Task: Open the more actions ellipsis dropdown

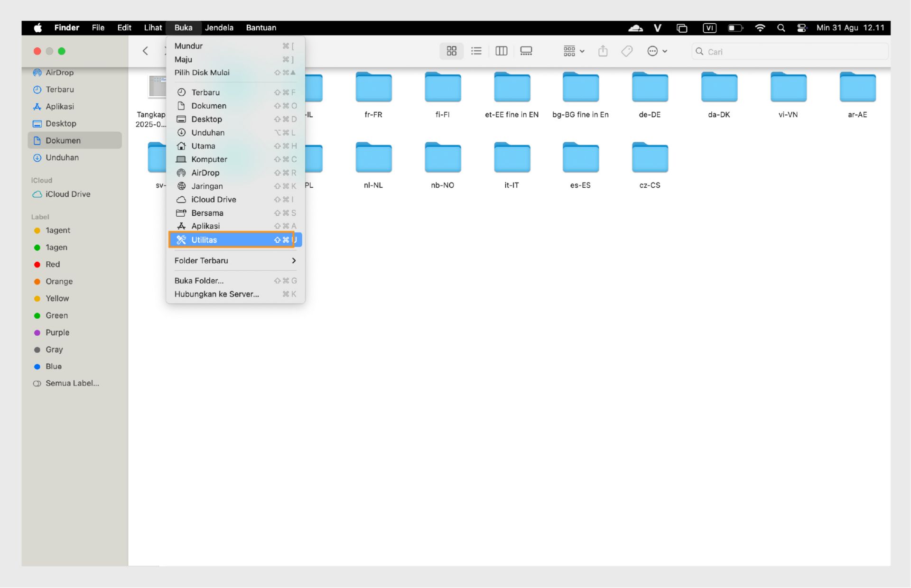Action: tap(657, 51)
